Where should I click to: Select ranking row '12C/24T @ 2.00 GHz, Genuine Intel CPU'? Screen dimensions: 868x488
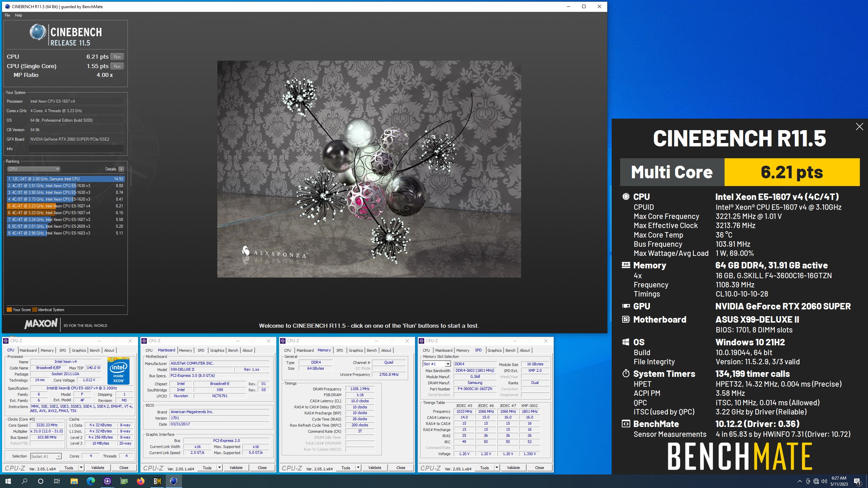(66, 179)
